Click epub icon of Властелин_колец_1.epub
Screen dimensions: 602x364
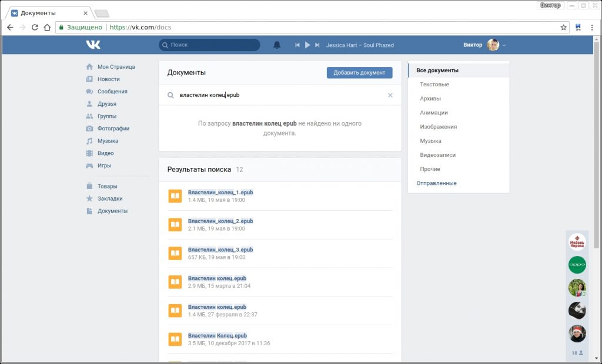(x=175, y=196)
